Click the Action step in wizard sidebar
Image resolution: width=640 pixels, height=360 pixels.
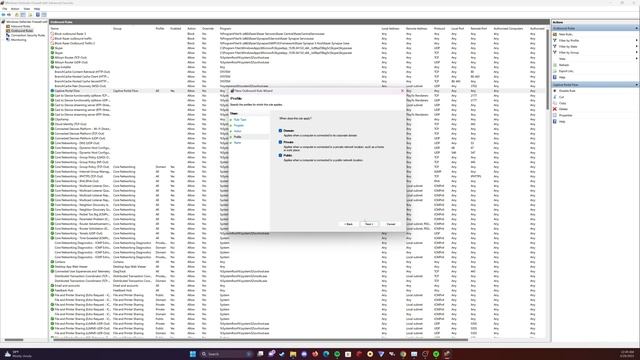point(238,131)
